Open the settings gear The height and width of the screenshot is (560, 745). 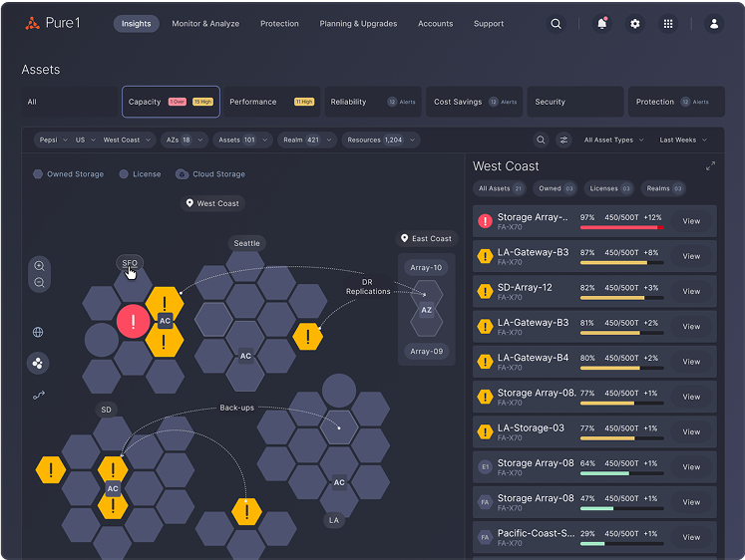click(634, 24)
